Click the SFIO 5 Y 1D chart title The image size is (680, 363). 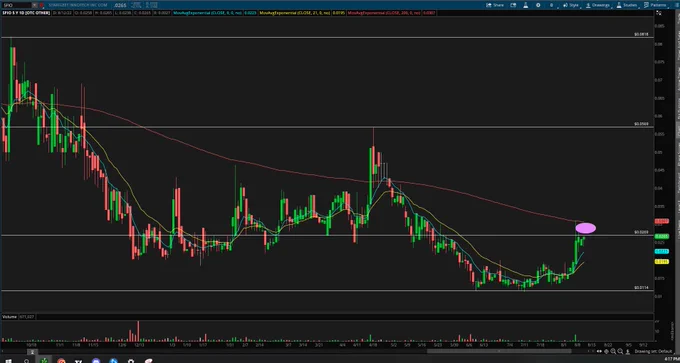coord(26,13)
